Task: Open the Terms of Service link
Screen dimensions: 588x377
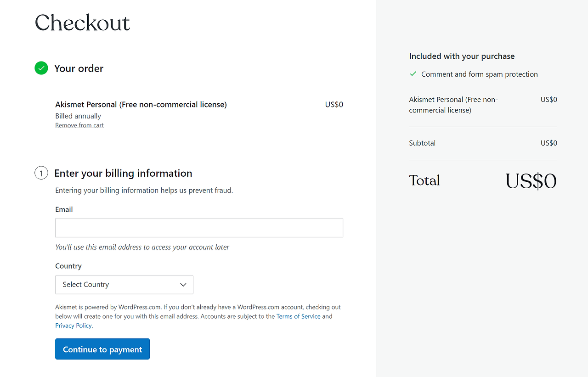Action: pos(299,316)
